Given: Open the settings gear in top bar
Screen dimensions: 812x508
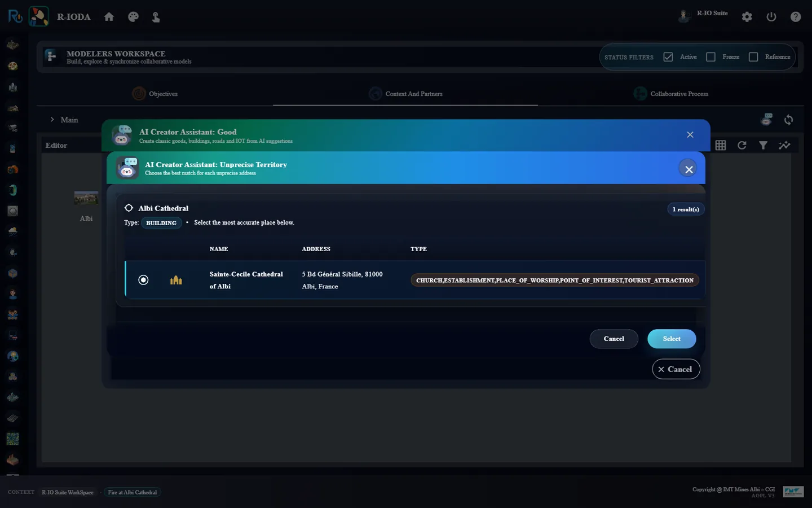Looking at the screenshot, I should click(x=747, y=17).
